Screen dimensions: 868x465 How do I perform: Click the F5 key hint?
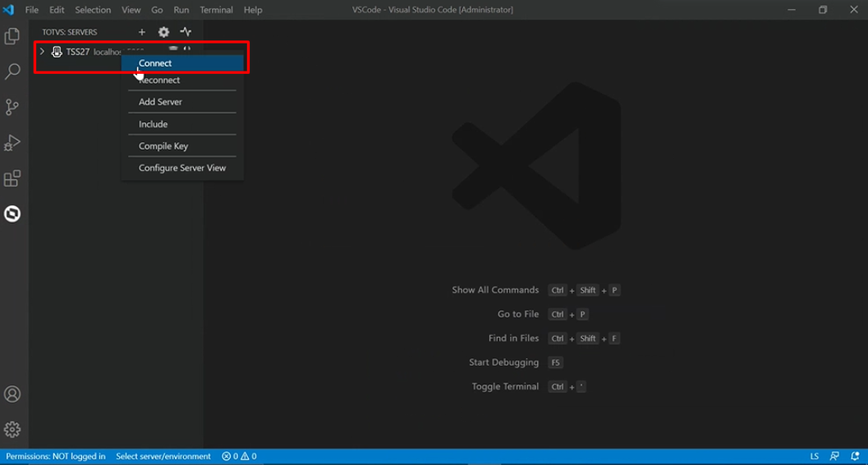(555, 362)
